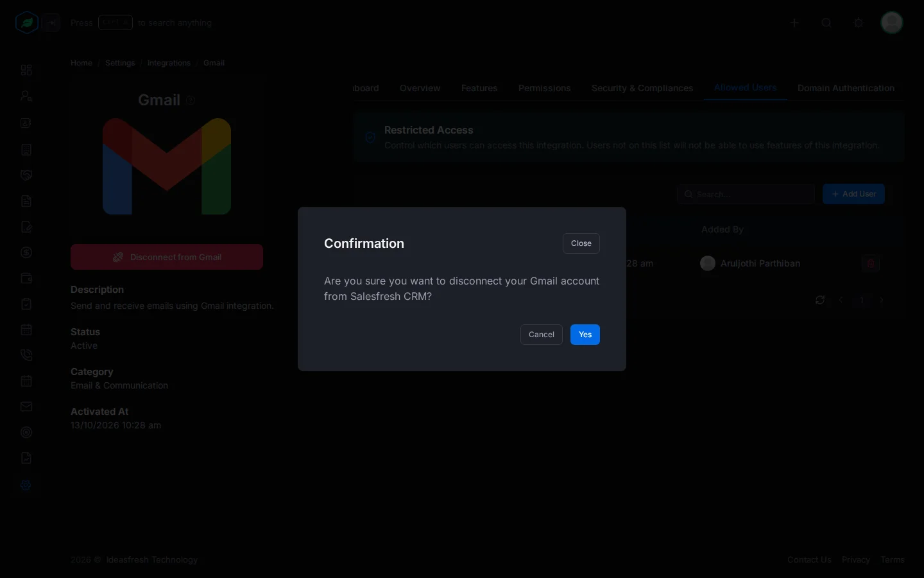Viewport: 924px width, 578px height.
Task: Go to next page of users
Action: pyautogui.click(x=882, y=300)
